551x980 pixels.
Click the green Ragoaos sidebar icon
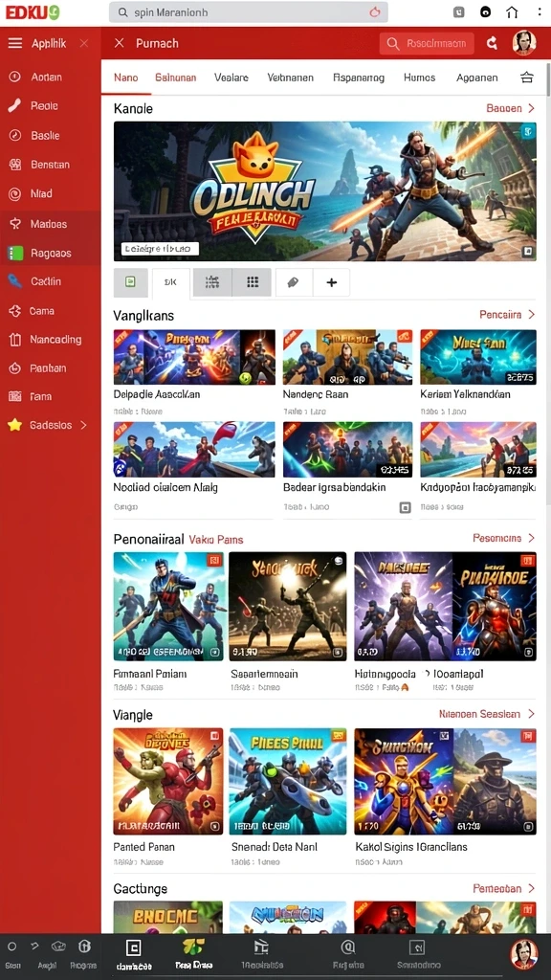click(x=14, y=253)
